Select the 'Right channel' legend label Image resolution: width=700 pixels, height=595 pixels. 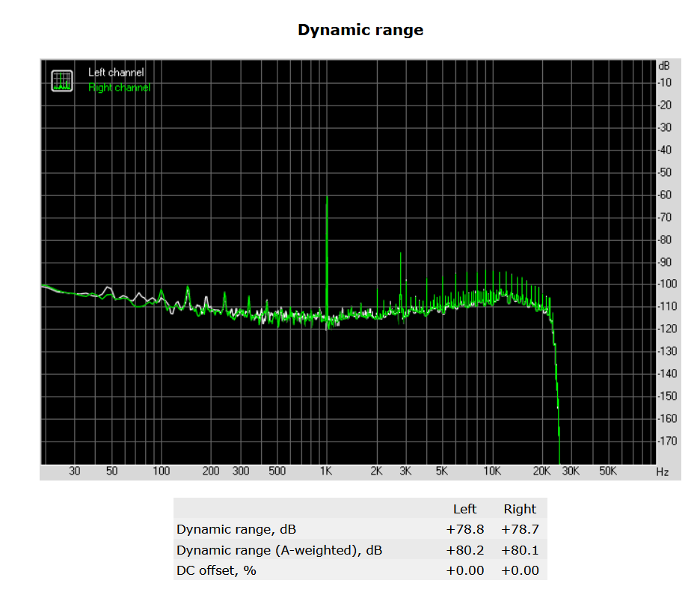tap(119, 88)
